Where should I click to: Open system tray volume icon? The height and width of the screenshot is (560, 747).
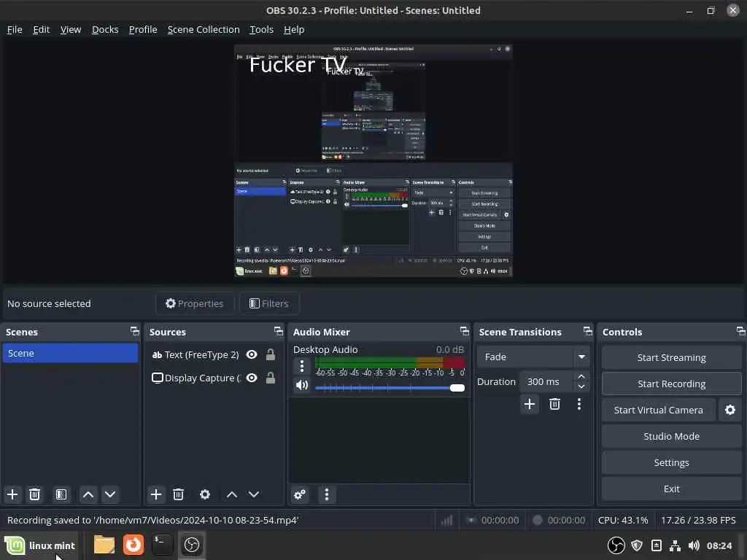694,545
